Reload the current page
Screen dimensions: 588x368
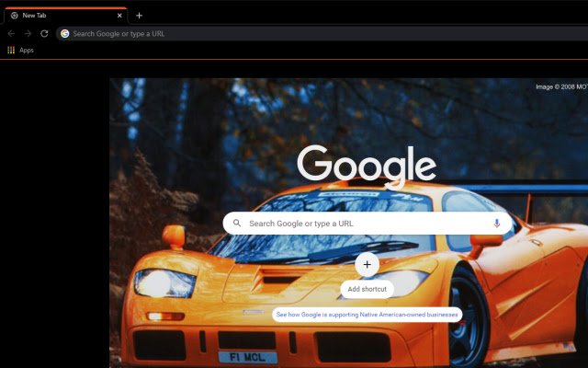44,34
